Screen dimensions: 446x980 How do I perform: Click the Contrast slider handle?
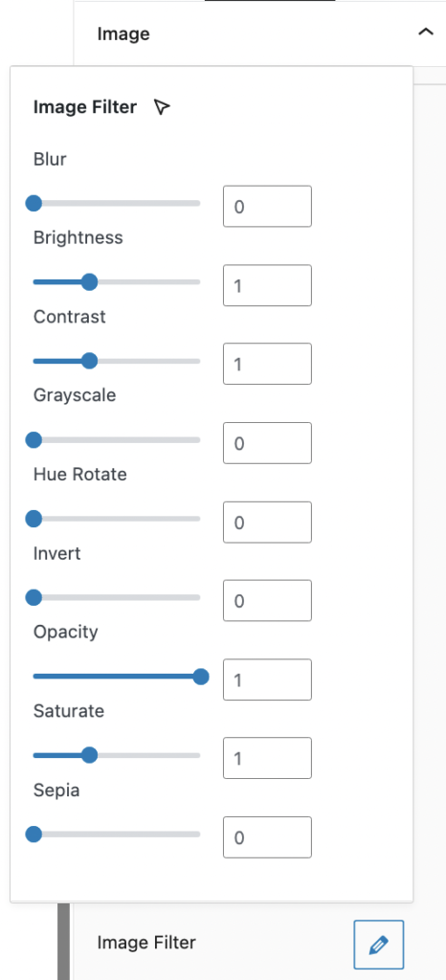(x=90, y=361)
